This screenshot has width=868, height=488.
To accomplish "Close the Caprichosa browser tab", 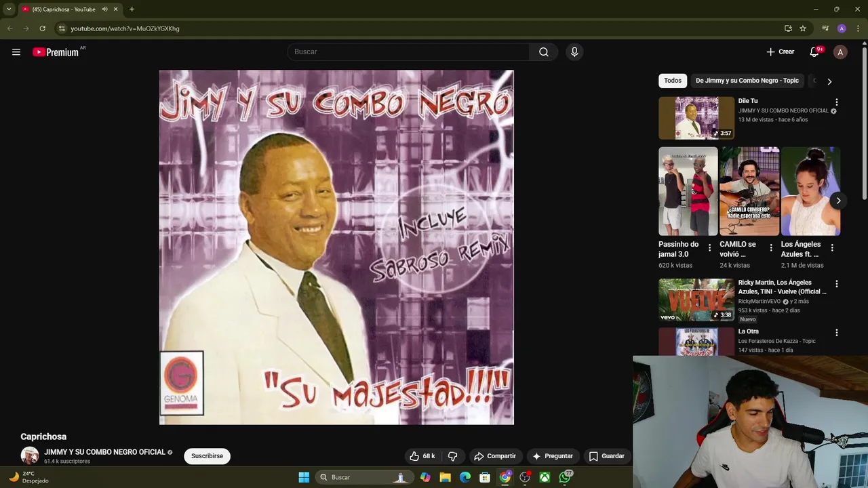I will pyautogui.click(x=115, y=9).
